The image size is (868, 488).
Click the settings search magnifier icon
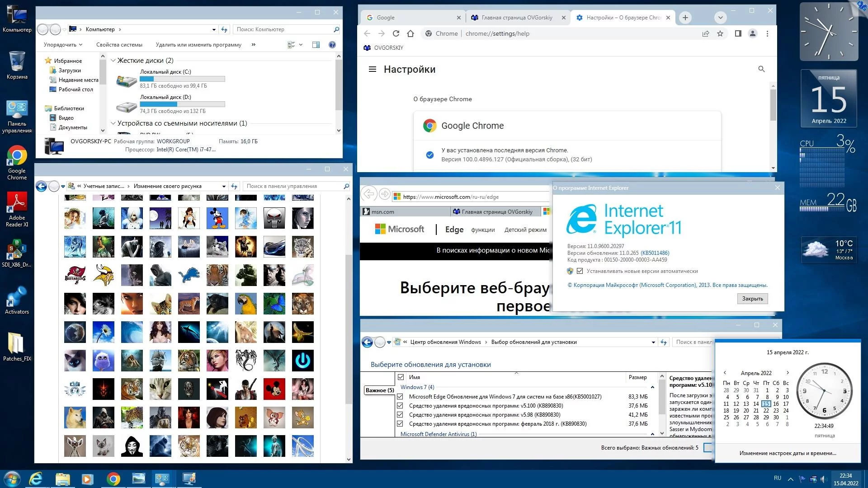[761, 69]
